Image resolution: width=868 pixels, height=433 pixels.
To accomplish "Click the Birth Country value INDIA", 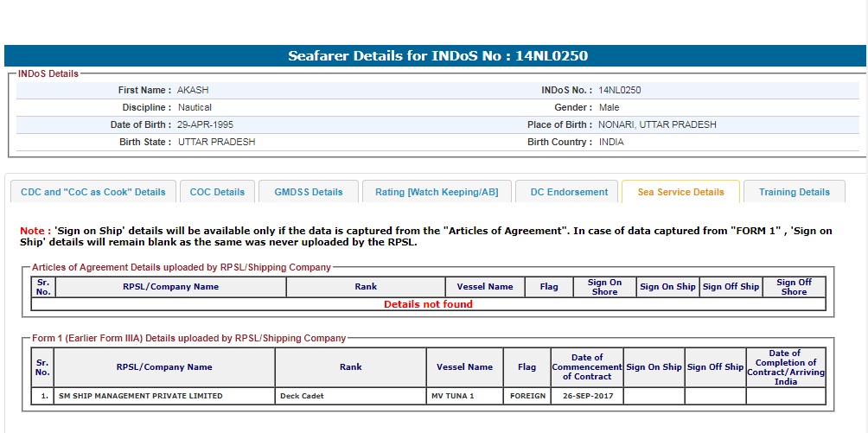I will [x=611, y=142].
